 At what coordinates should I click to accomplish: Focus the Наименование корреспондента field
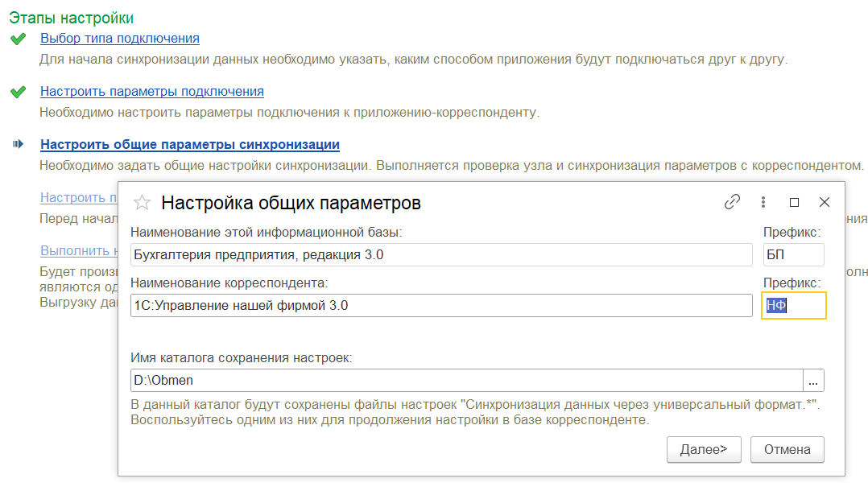[x=440, y=306]
